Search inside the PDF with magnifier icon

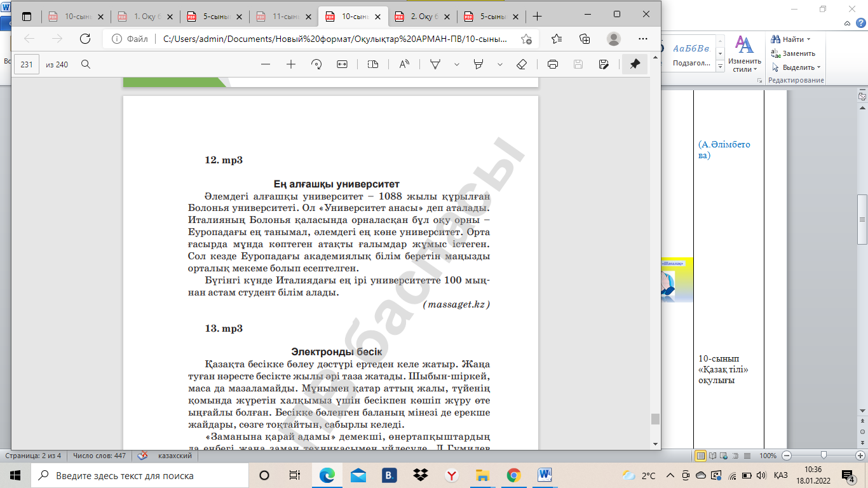pos(85,64)
